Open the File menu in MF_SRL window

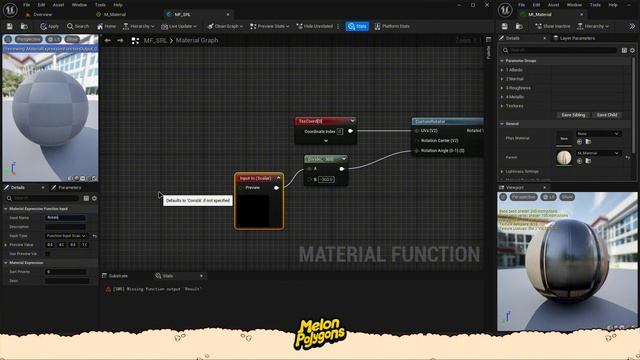tap(27, 5)
